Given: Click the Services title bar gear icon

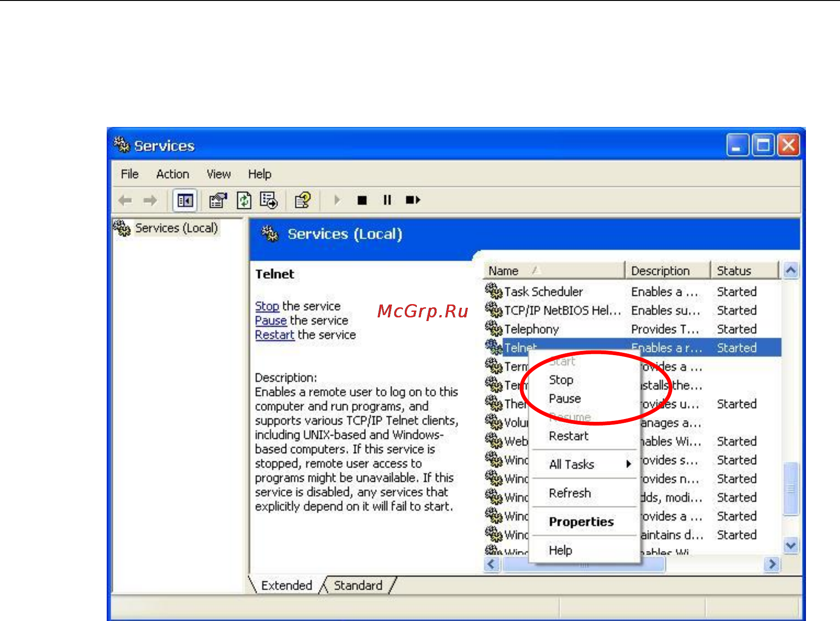Looking at the screenshot, I should pos(122,145).
